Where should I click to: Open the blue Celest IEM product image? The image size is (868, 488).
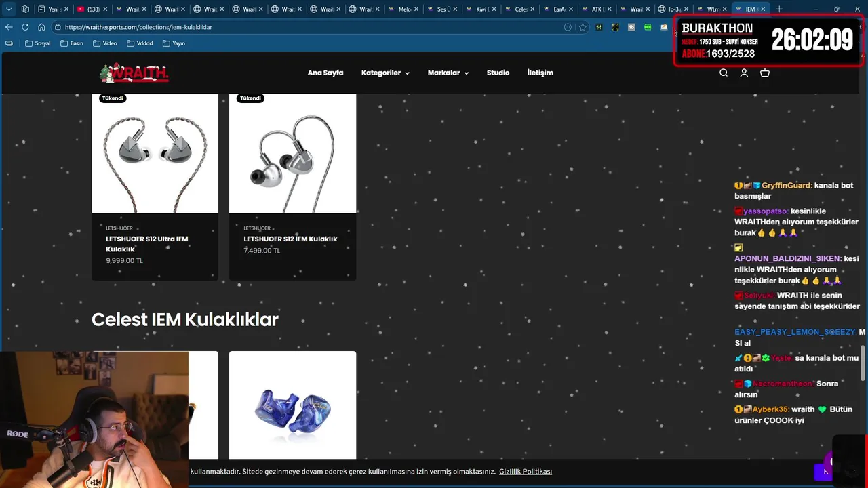pos(292,405)
